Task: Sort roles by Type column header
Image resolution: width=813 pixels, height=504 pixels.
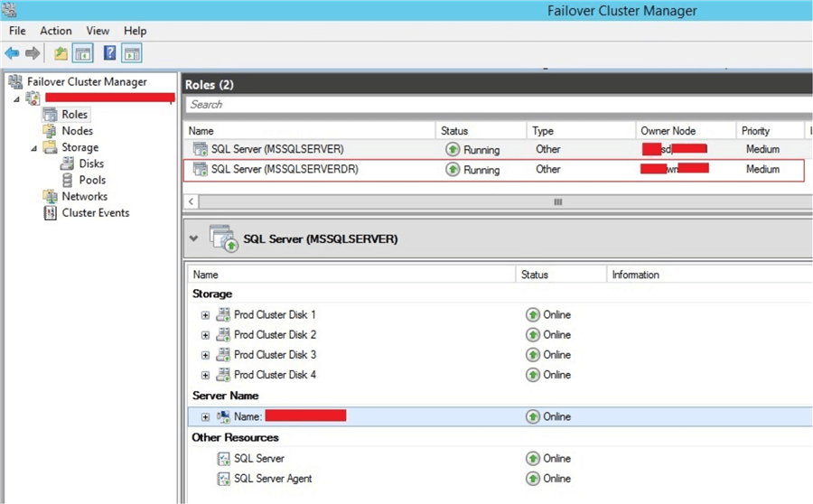Action: pos(581,131)
